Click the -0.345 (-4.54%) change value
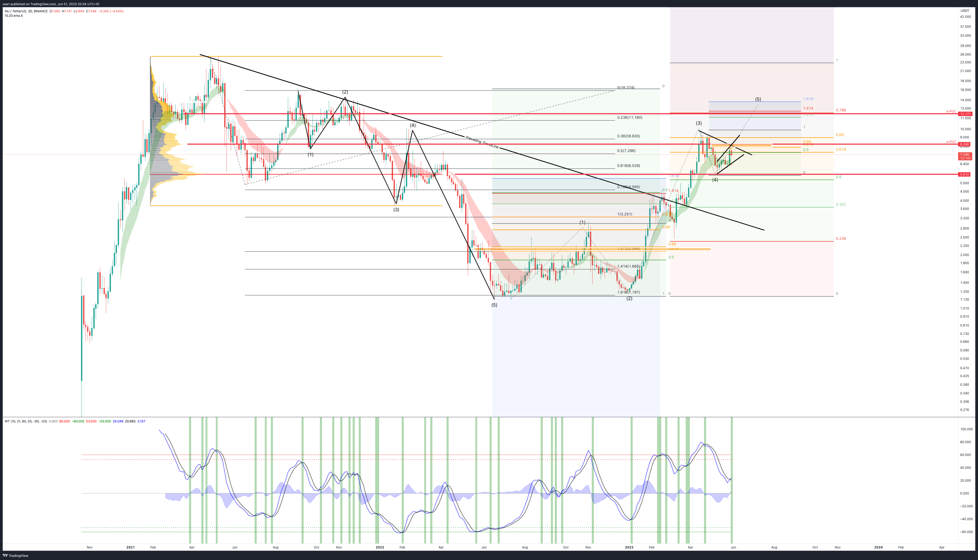Screen dimensions: 978x560 (x=111, y=11)
